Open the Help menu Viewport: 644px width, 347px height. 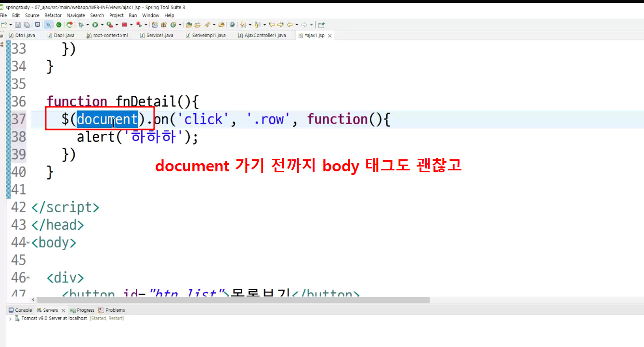pyautogui.click(x=169, y=15)
